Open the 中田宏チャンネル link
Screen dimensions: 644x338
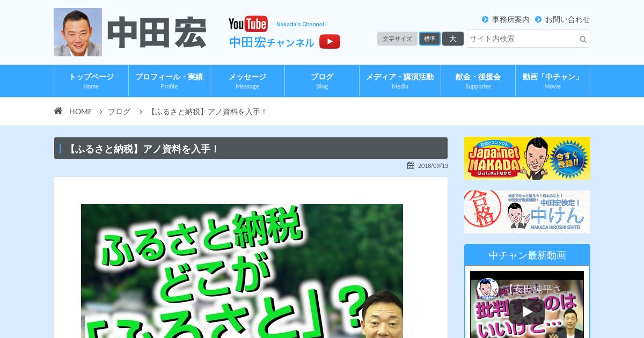pos(272,42)
